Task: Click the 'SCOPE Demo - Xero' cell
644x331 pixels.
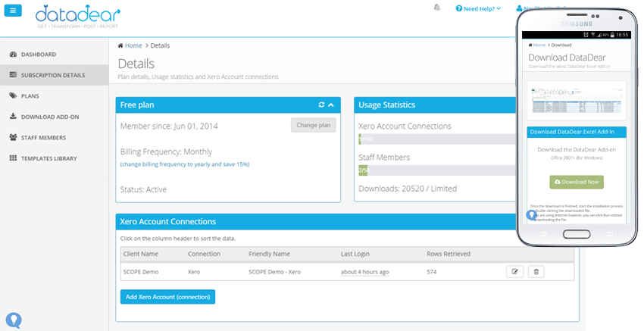Action: [x=274, y=272]
